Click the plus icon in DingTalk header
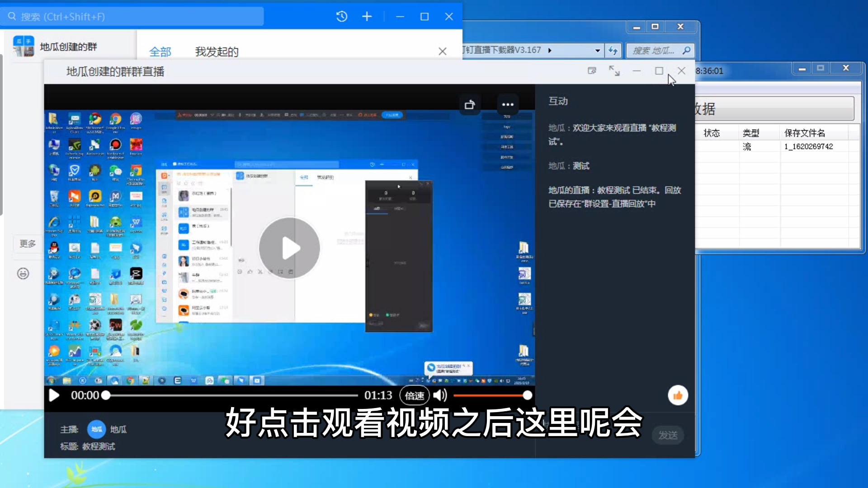The width and height of the screenshot is (868, 488). pyautogui.click(x=367, y=17)
